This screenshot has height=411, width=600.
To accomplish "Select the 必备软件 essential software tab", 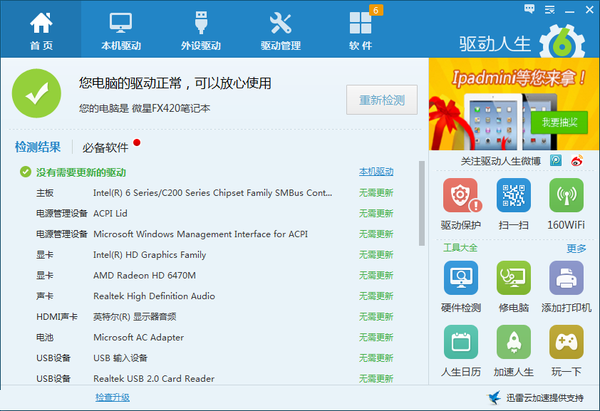I will click(x=105, y=147).
